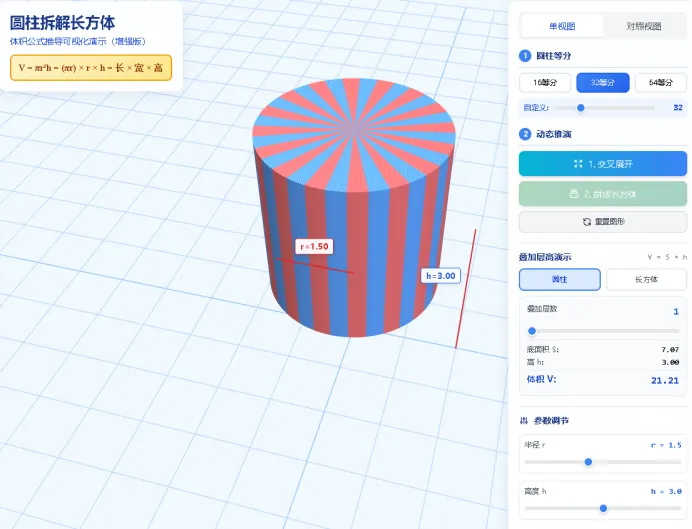692x529 pixels.
Task: Click the 叠加层数 slider handle
Action: 532,331
